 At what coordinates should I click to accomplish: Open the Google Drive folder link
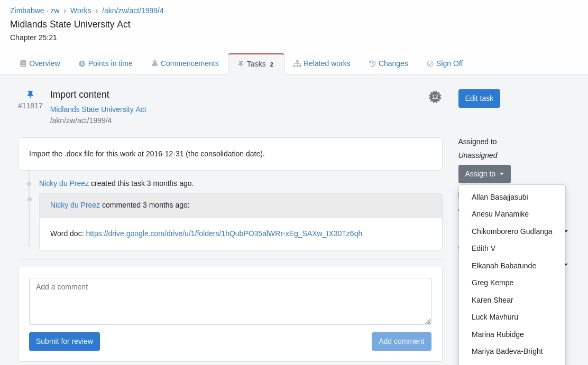pos(224,233)
